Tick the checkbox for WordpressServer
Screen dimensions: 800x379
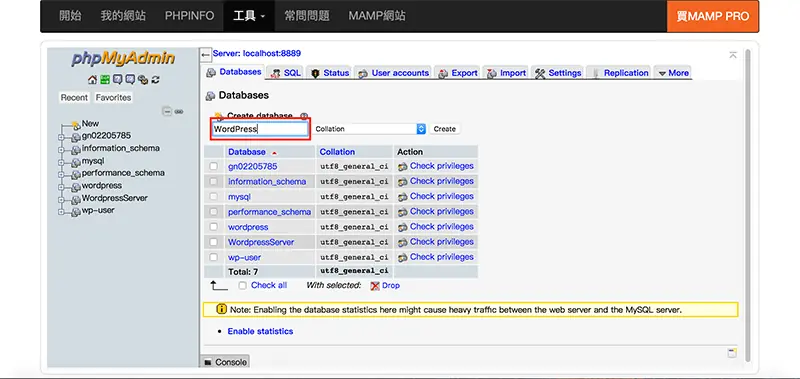pyautogui.click(x=213, y=242)
